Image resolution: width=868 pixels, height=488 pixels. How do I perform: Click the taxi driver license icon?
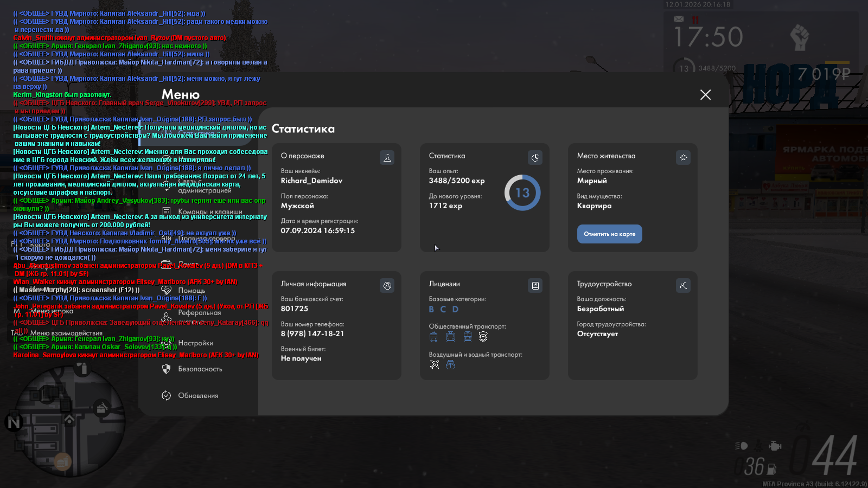(x=483, y=337)
